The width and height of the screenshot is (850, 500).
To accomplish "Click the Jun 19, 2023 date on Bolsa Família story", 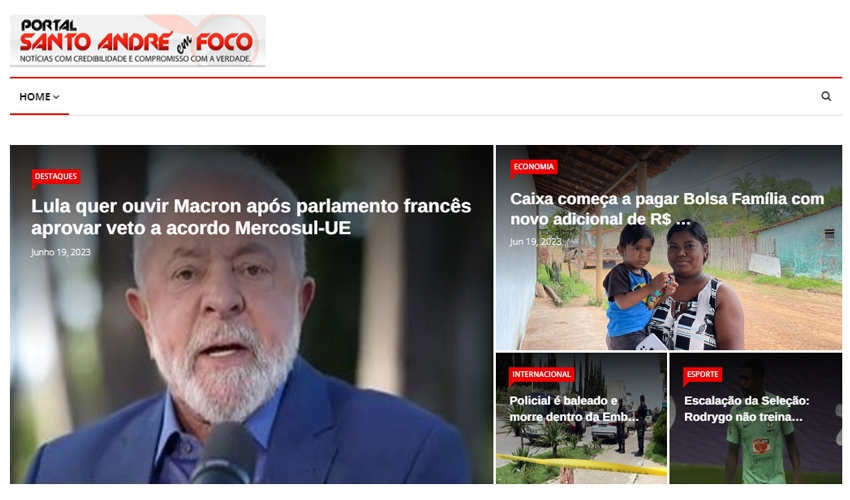I will point(536,241).
